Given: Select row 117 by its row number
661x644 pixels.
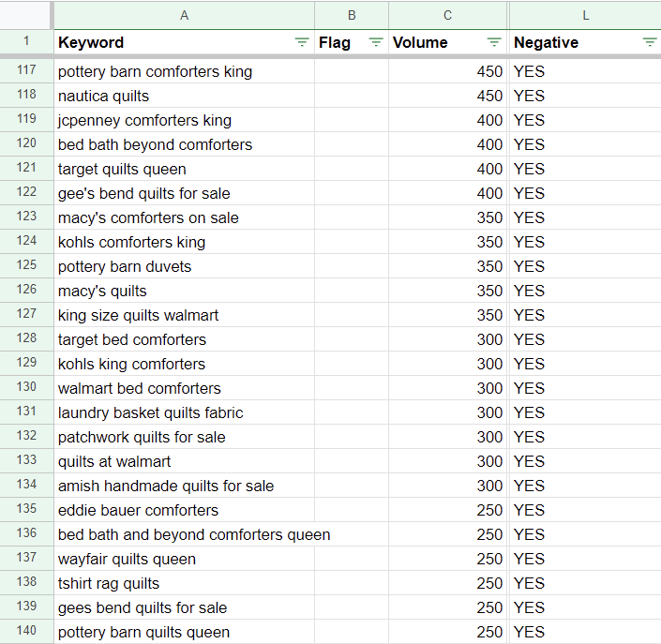Looking at the screenshot, I should (x=26, y=71).
